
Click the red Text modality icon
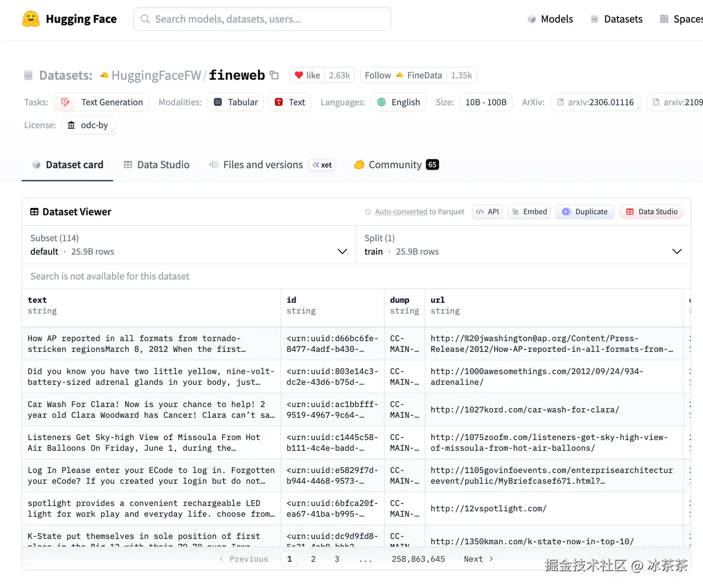[x=279, y=102]
